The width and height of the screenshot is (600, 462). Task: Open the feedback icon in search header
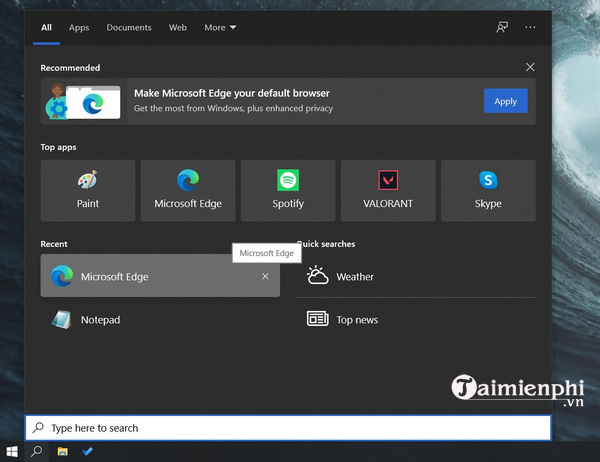tap(502, 27)
